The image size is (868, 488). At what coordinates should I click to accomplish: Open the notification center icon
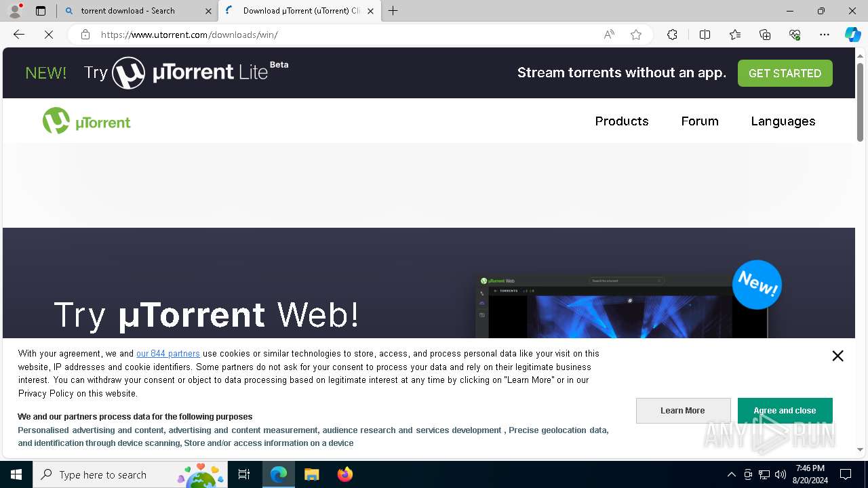[846, 474]
